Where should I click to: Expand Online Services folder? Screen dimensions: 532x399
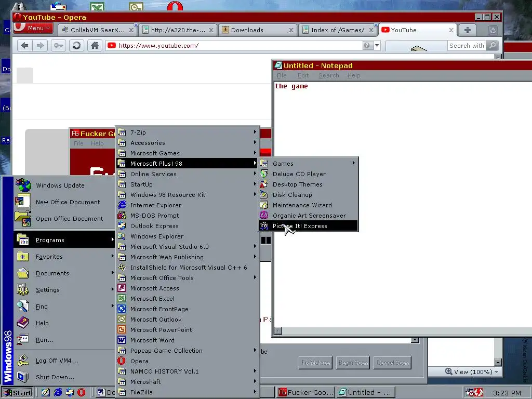point(188,174)
